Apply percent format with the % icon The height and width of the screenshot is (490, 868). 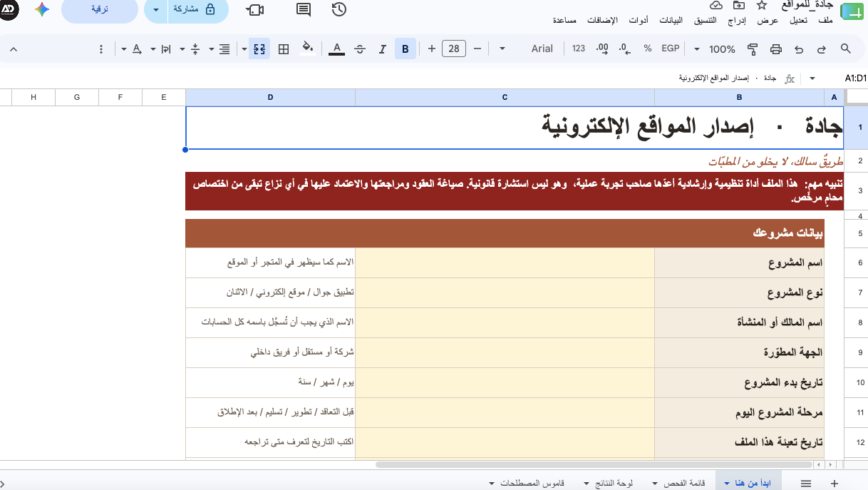[x=648, y=49]
